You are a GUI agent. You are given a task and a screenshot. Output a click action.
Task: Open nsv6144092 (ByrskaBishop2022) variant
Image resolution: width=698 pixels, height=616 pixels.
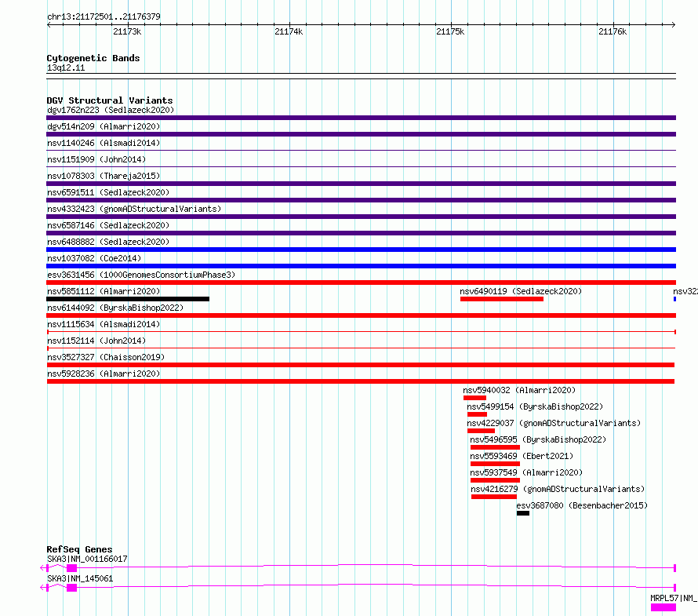coord(115,308)
